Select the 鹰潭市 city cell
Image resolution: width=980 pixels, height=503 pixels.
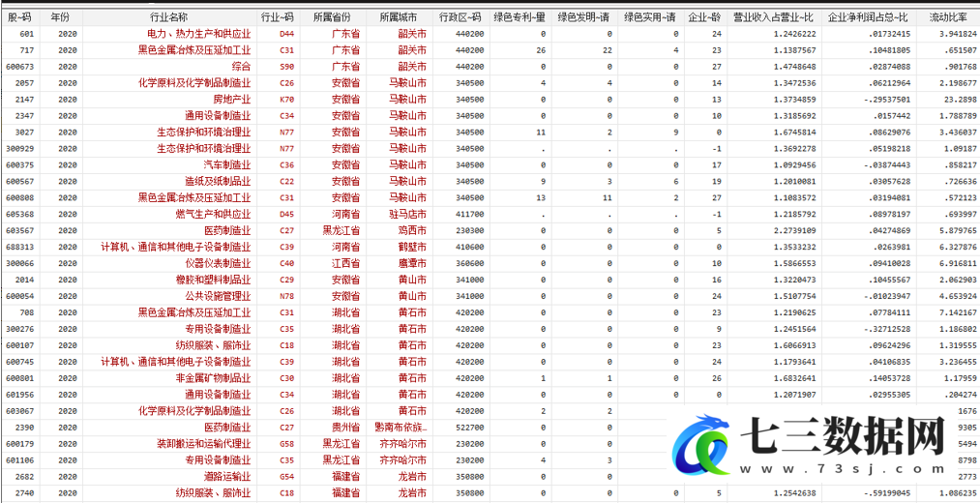[412, 263]
